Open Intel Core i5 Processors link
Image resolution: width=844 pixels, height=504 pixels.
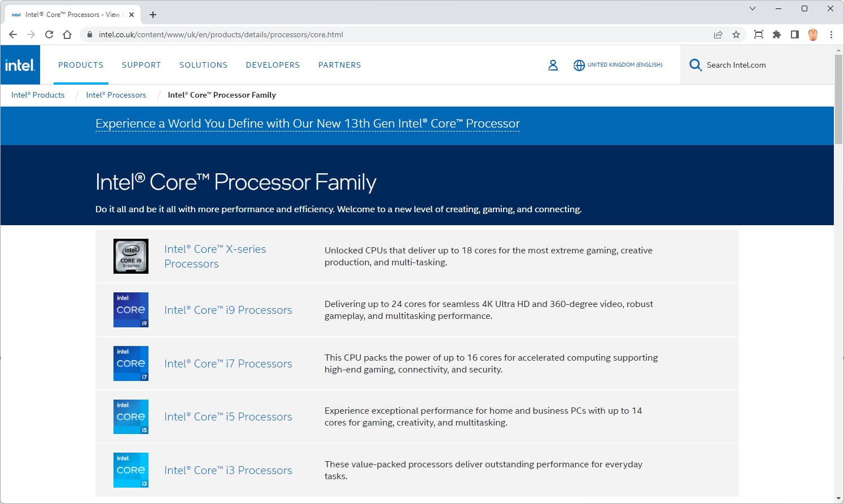(x=228, y=417)
